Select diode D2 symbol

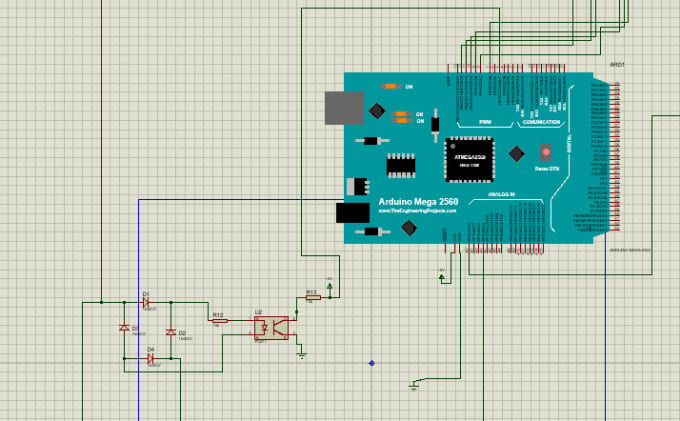point(171,332)
